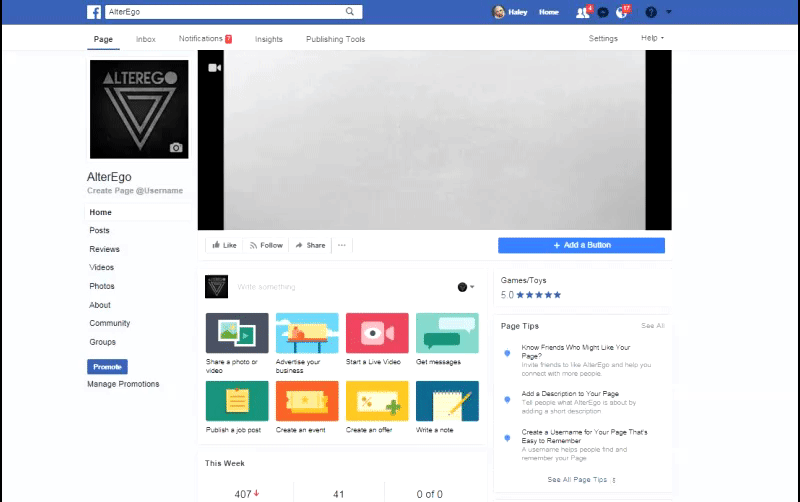Click Share a photo or video tile

click(237, 343)
